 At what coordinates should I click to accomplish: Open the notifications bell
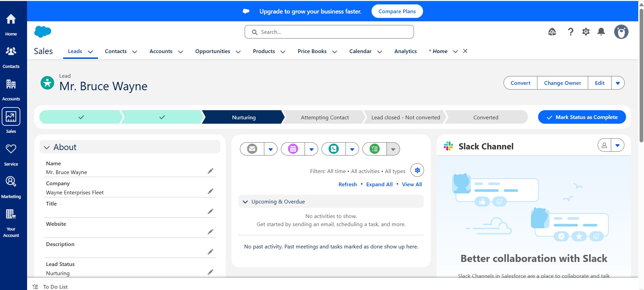click(x=601, y=32)
